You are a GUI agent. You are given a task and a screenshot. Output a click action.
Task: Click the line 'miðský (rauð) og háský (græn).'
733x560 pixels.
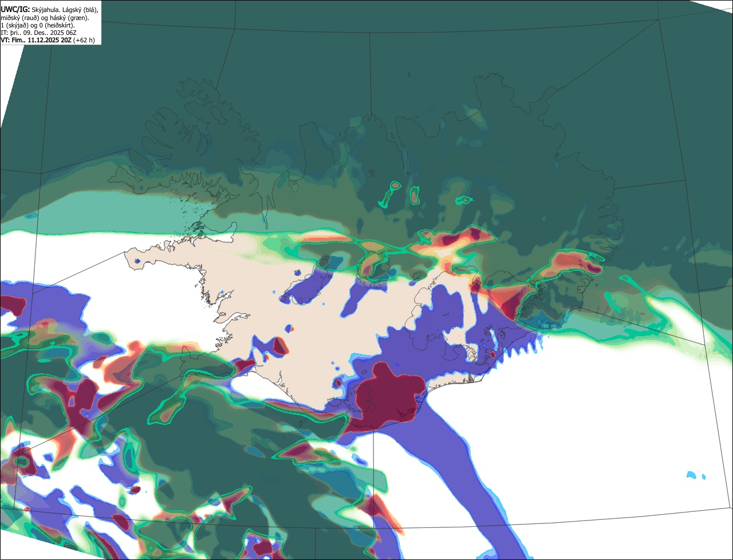tap(45, 18)
